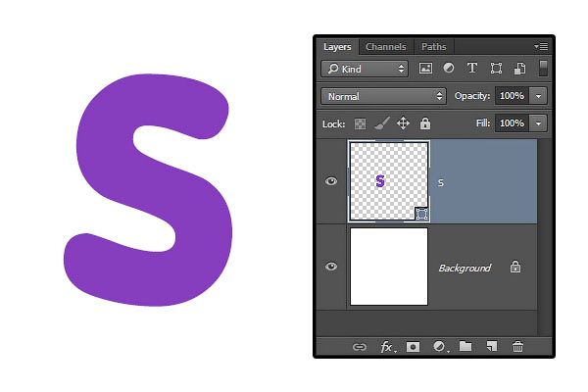The width and height of the screenshot is (588, 392).
Task: Switch to the Paths tab
Action: pos(434,47)
